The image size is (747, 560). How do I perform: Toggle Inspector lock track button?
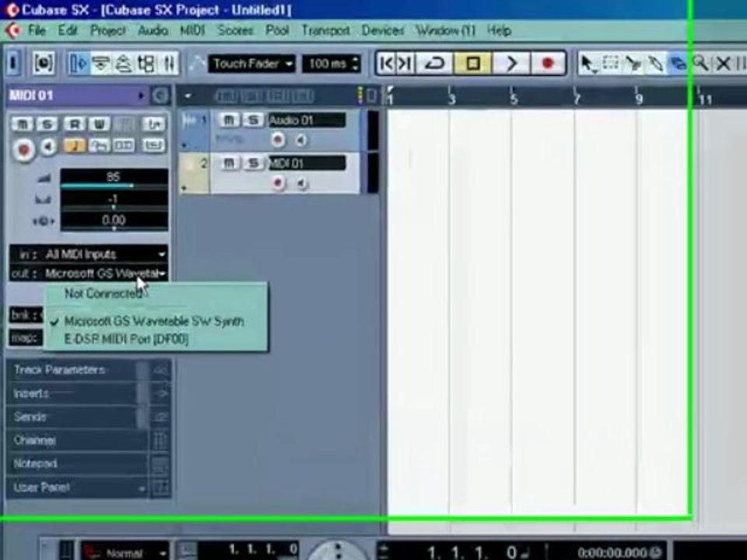99,145
